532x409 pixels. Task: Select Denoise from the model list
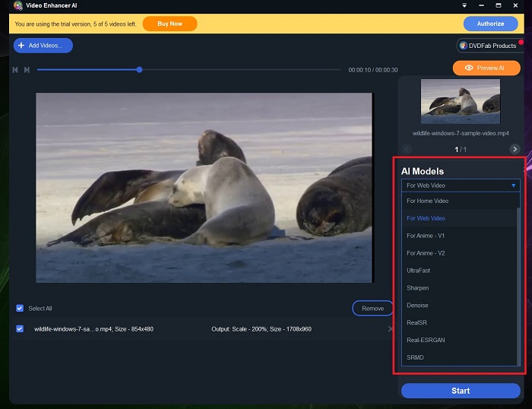418,306
